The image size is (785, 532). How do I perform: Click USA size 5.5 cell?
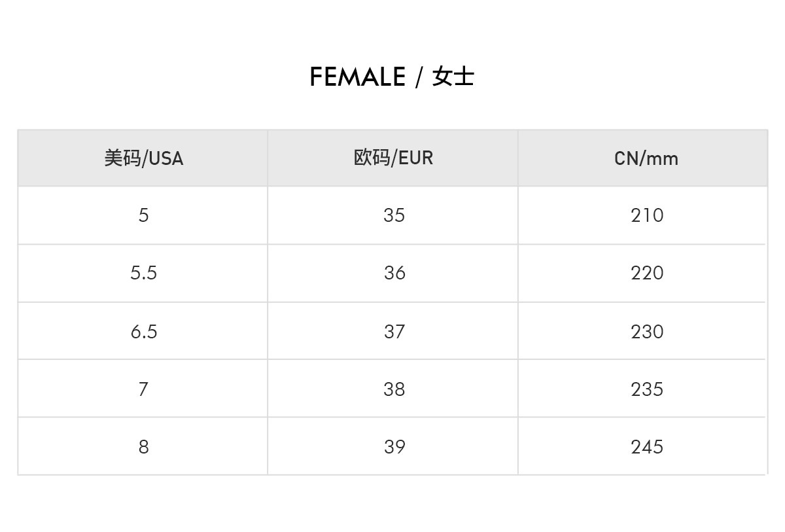click(x=143, y=273)
